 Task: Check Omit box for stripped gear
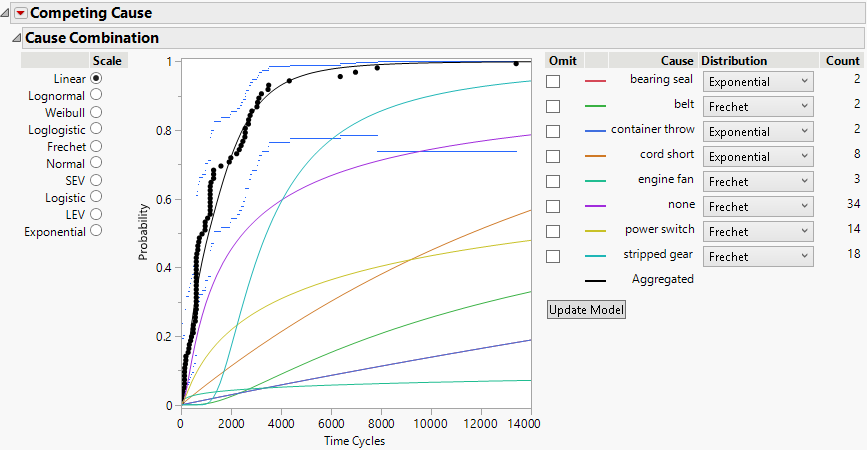(553, 256)
